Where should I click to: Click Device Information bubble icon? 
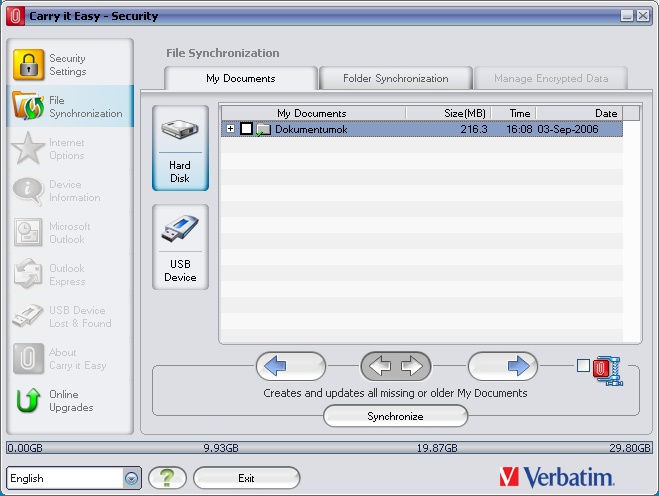coord(28,190)
